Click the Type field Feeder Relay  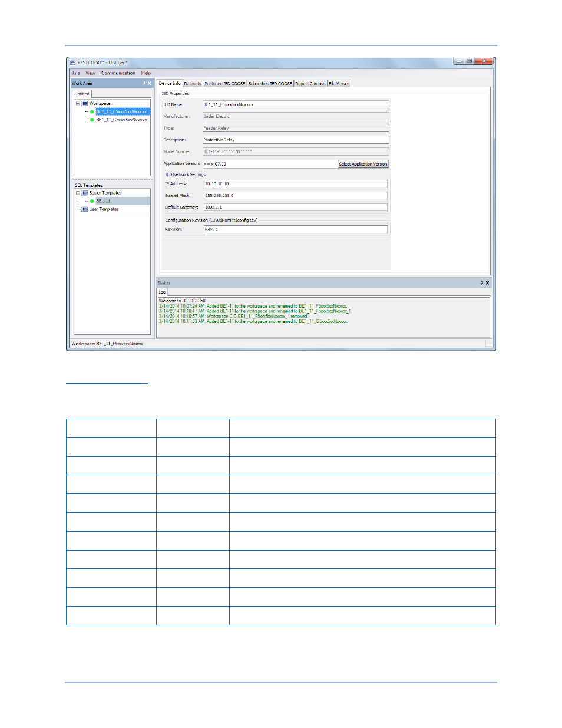click(x=296, y=128)
